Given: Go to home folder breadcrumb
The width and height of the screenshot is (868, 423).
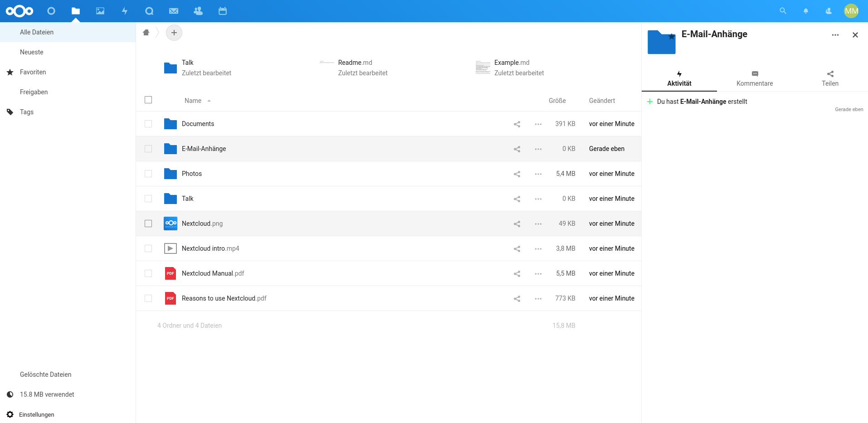Looking at the screenshot, I should 146,32.
